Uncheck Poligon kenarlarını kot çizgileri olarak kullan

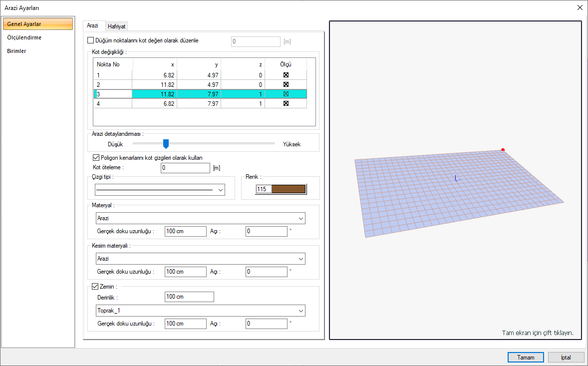coord(96,158)
